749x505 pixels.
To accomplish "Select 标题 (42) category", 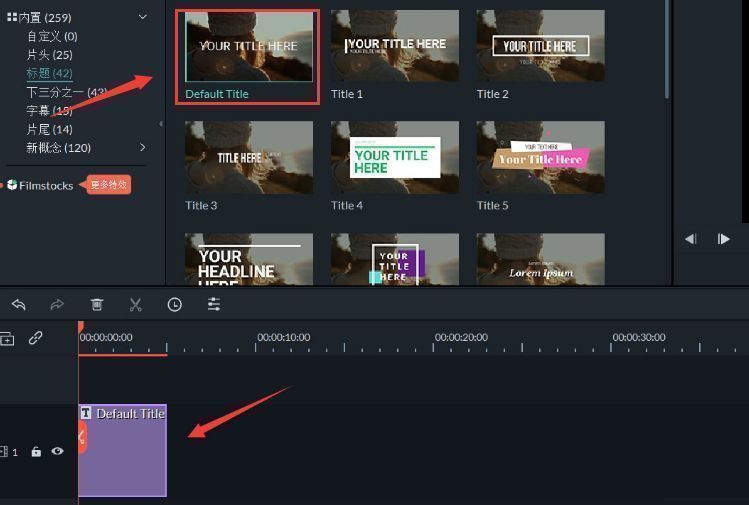I will click(x=50, y=73).
